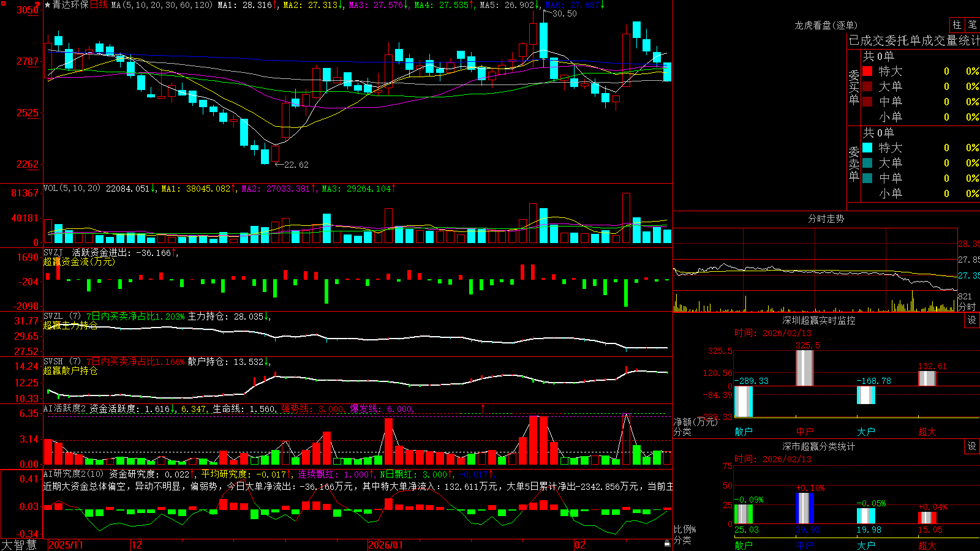The height and width of the screenshot is (551, 980).
Task: Open 设 settings for 深市超赢分类统计
Action: pyautogui.click(x=972, y=446)
